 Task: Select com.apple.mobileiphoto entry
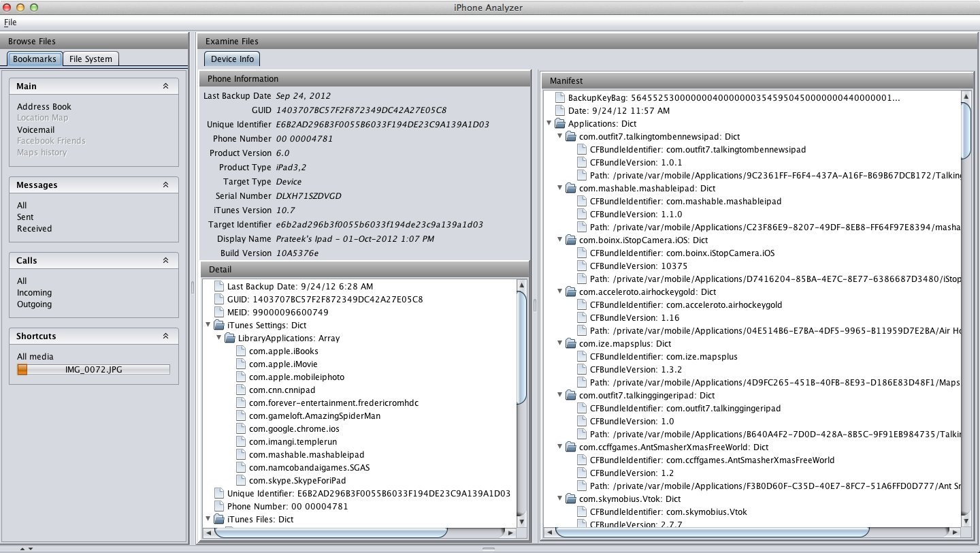(297, 377)
